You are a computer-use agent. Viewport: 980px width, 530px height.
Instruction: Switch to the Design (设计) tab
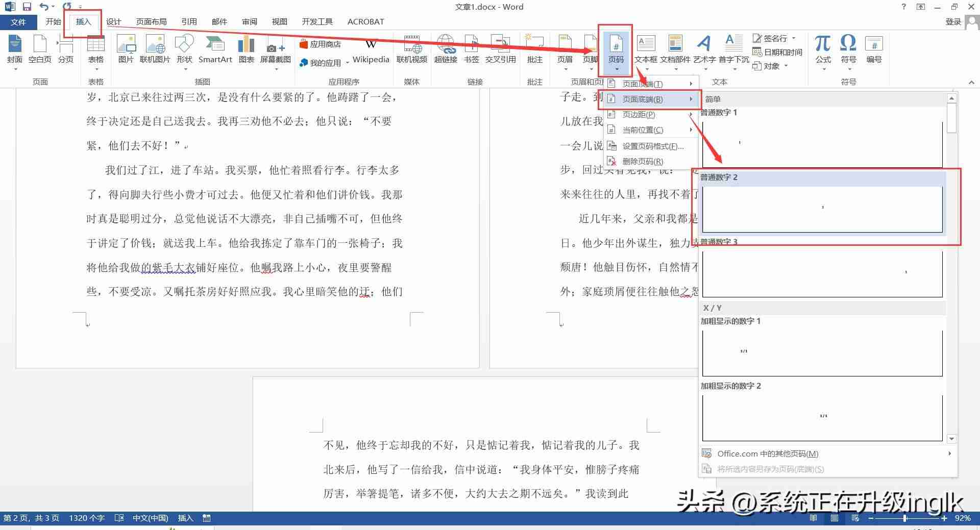[x=113, y=21]
